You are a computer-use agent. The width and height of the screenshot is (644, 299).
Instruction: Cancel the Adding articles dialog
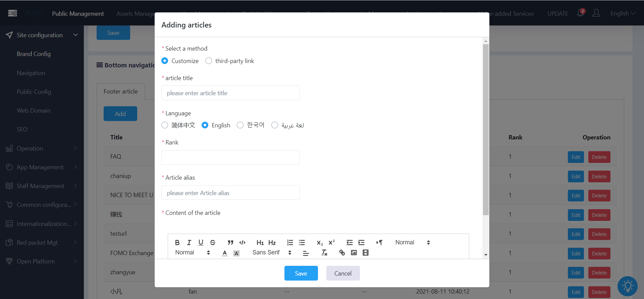click(343, 273)
